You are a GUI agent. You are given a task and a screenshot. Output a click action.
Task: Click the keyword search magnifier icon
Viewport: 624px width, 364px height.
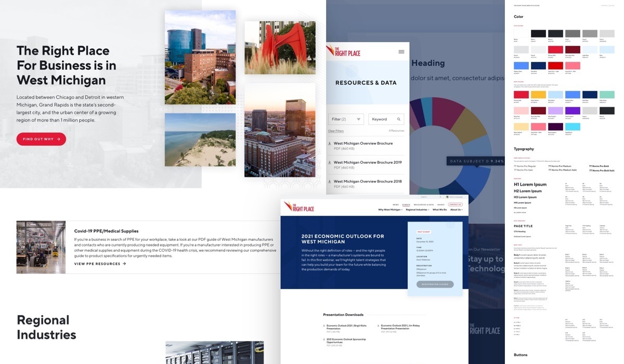click(x=399, y=119)
